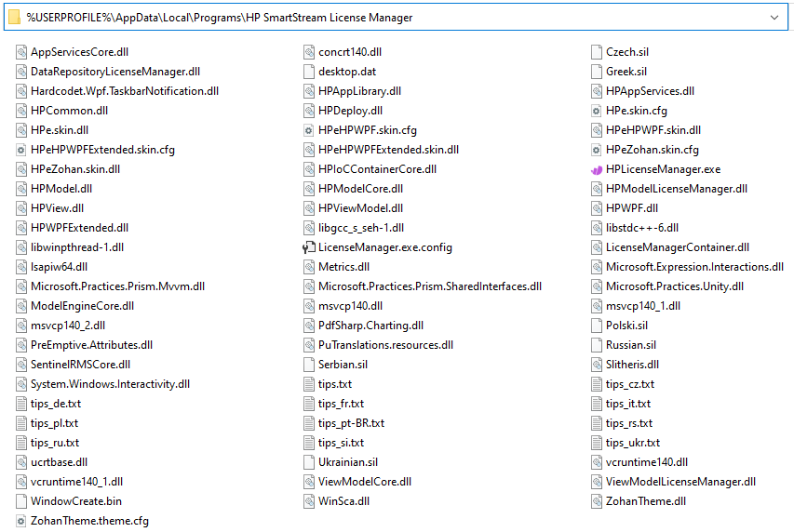Click the HPeHPWPF.skin.cfg gear icon
Viewport: 794px width, 532px height.
click(309, 130)
